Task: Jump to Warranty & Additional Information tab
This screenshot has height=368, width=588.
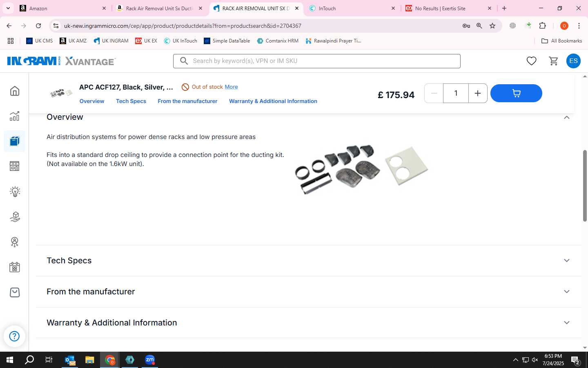Action: point(273,101)
